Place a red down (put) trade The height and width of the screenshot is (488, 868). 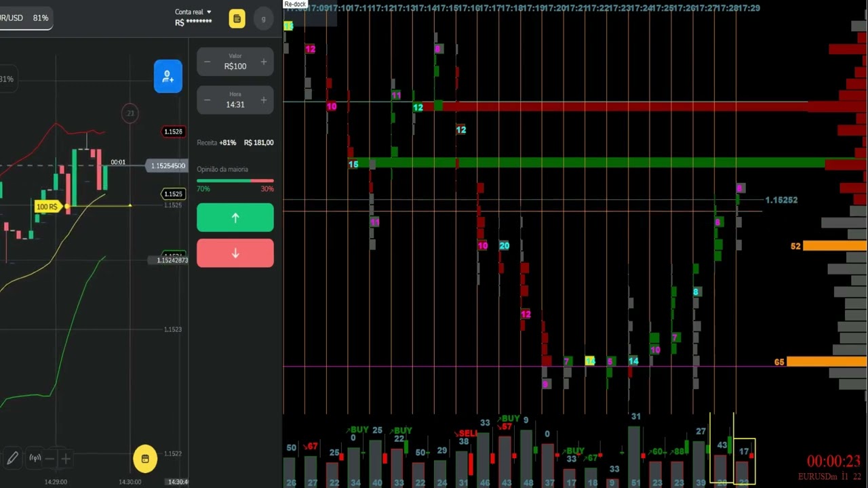pyautogui.click(x=235, y=253)
